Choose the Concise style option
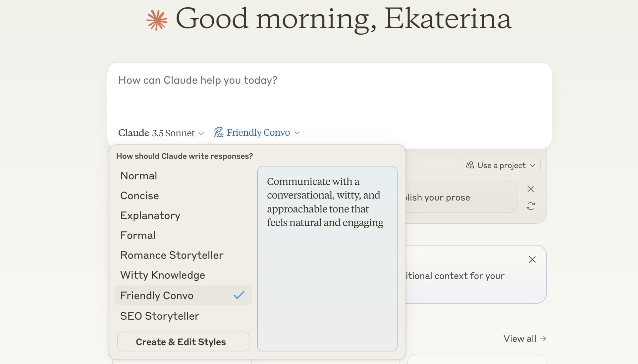The height and width of the screenshot is (364, 638). click(x=139, y=196)
